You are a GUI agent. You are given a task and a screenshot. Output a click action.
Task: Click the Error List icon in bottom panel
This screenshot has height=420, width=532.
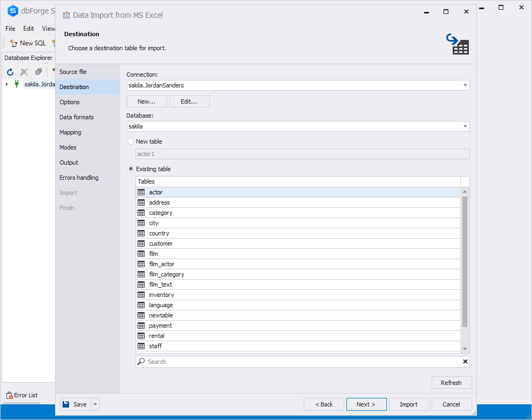pyautogui.click(x=10, y=395)
